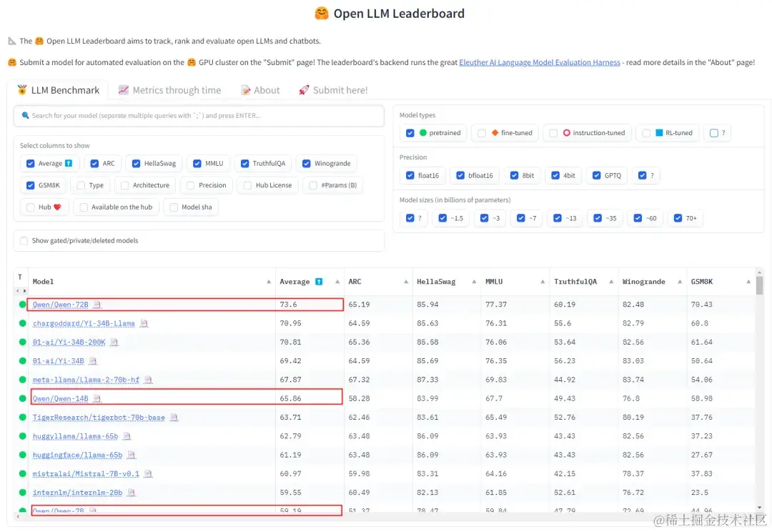
Task: Click the green pretrained dot on Qwen/Qwen-72B row
Action: (x=23, y=305)
